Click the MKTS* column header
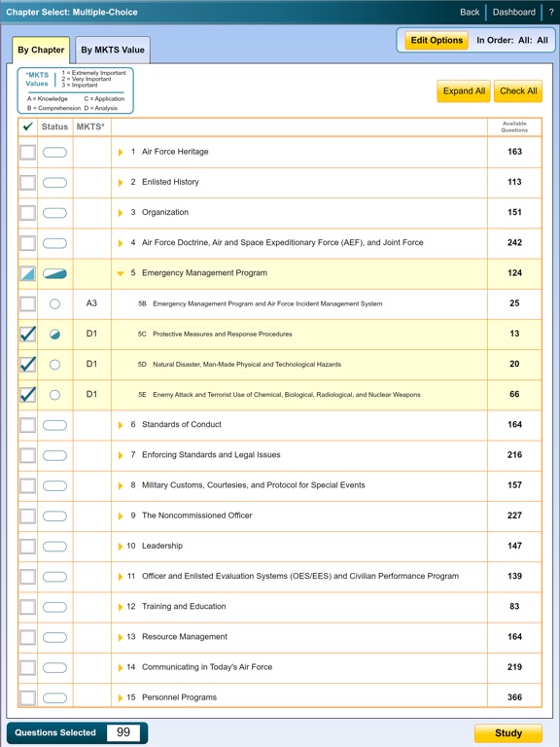560x747 pixels. [x=90, y=126]
